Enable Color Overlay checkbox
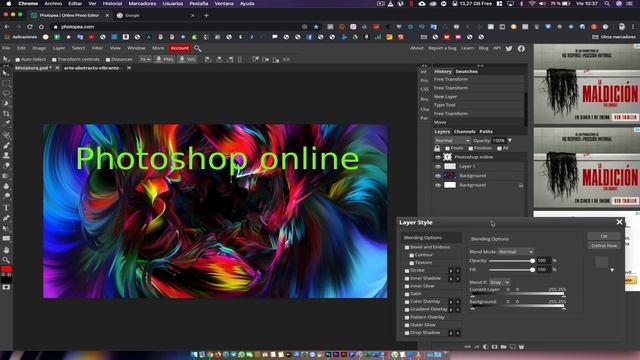640x360 pixels. 407,302
